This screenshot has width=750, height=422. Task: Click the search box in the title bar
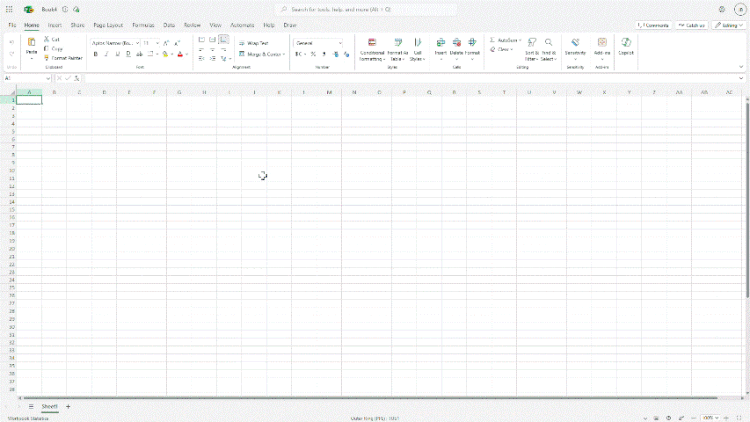point(366,9)
